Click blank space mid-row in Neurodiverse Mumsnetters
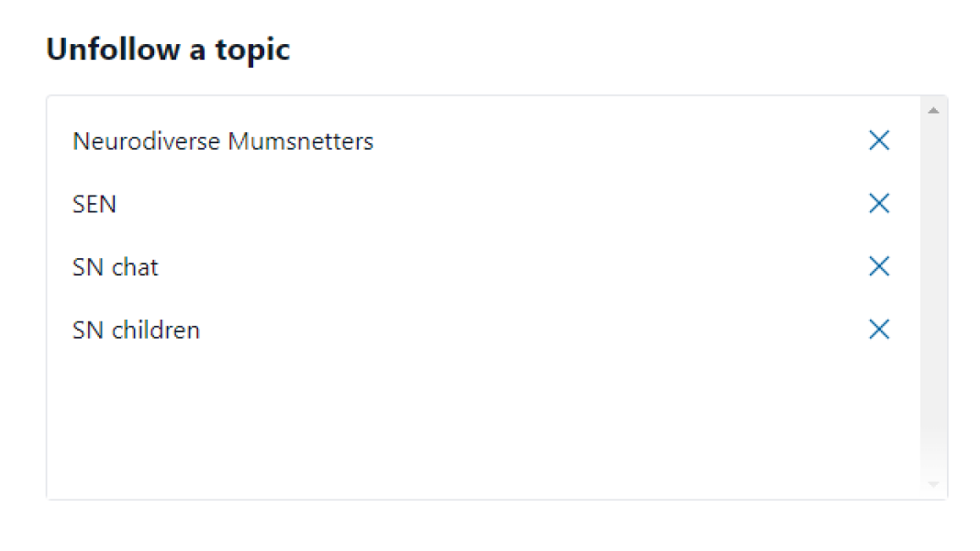 click(x=596, y=141)
